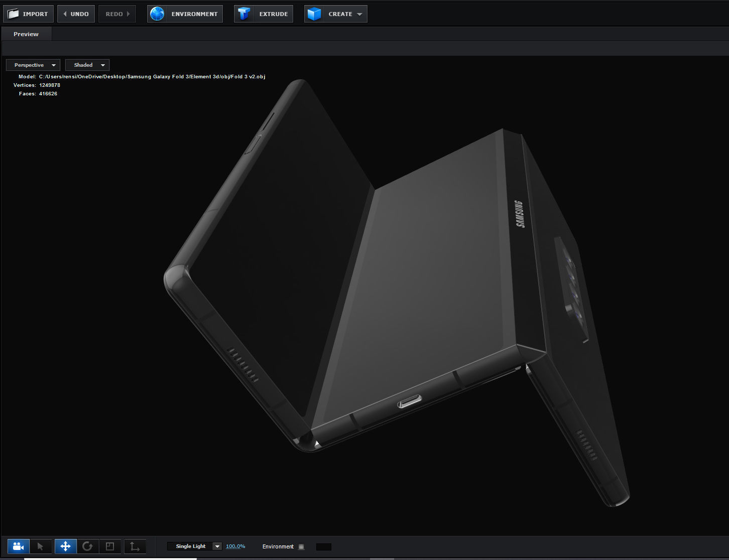Viewport: 729px width, 560px height.
Task: Select the rotate tool icon
Action: (x=87, y=546)
